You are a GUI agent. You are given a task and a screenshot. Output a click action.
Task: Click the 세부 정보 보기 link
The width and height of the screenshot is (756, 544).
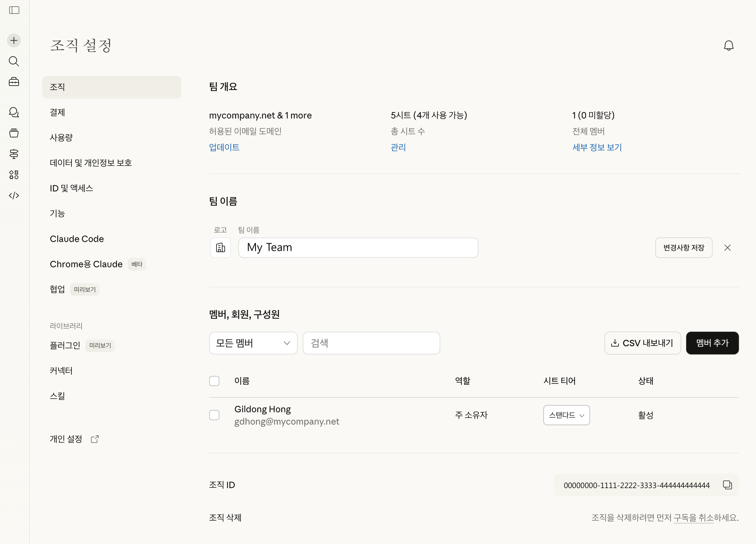[x=597, y=147]
